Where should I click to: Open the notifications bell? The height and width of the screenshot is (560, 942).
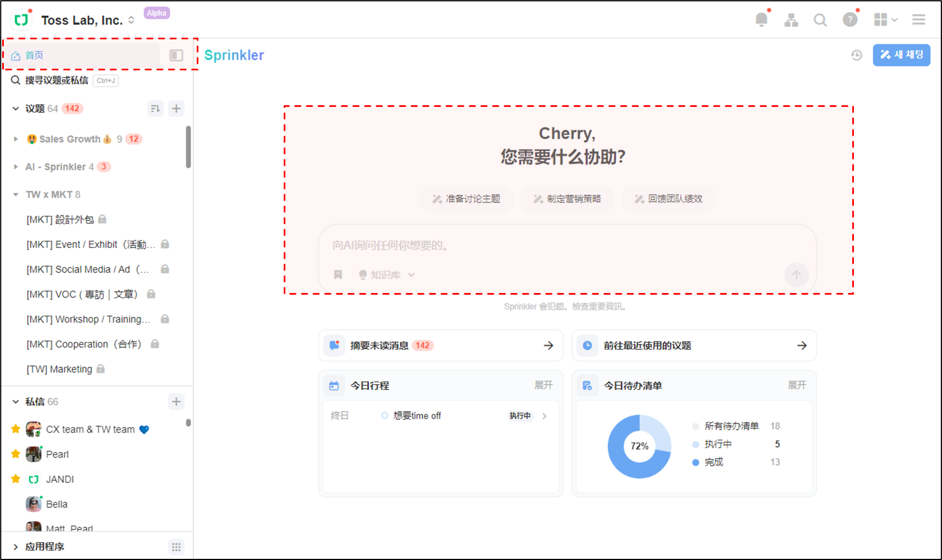[x=762, y=20]
